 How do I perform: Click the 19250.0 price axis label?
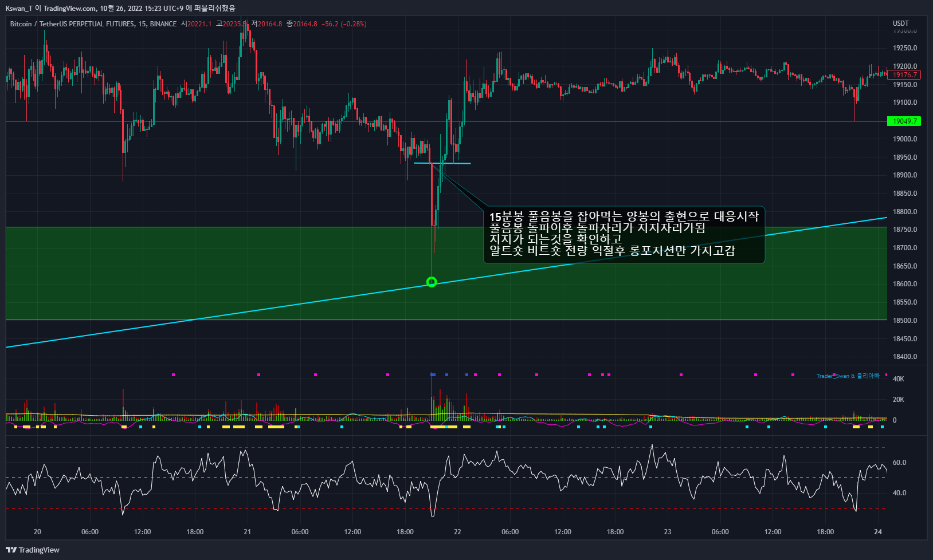coord(905,48)
